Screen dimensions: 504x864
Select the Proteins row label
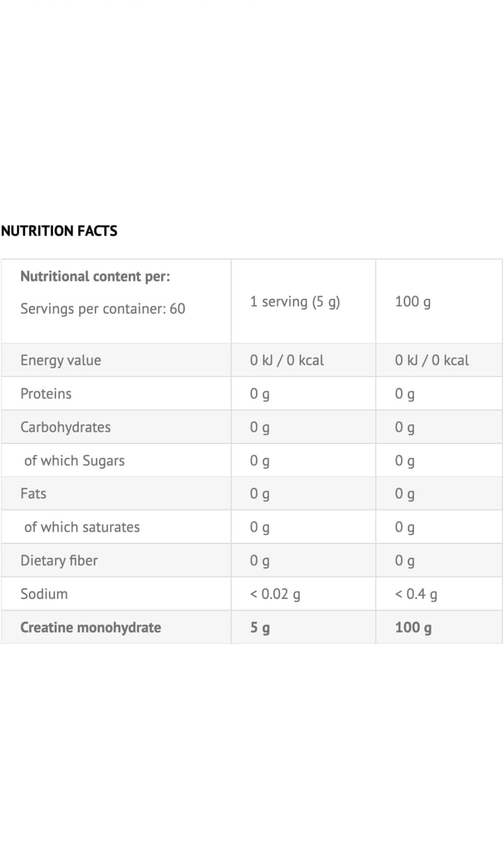point(46,393)
